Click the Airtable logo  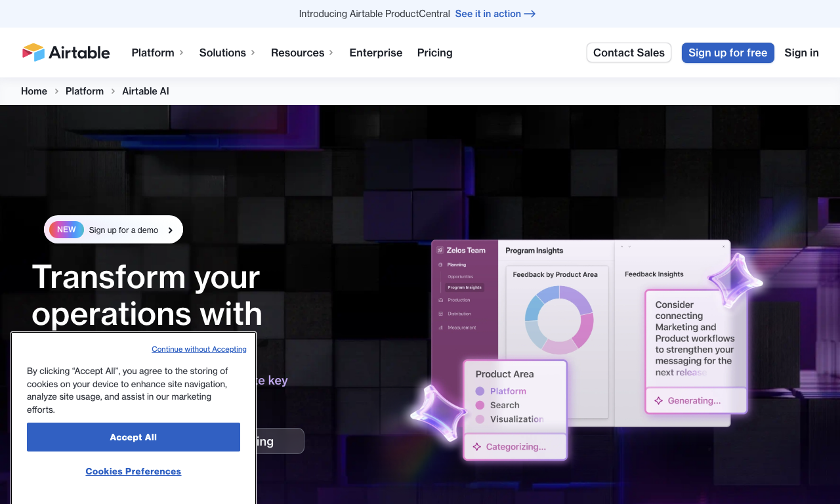point(66,52)
